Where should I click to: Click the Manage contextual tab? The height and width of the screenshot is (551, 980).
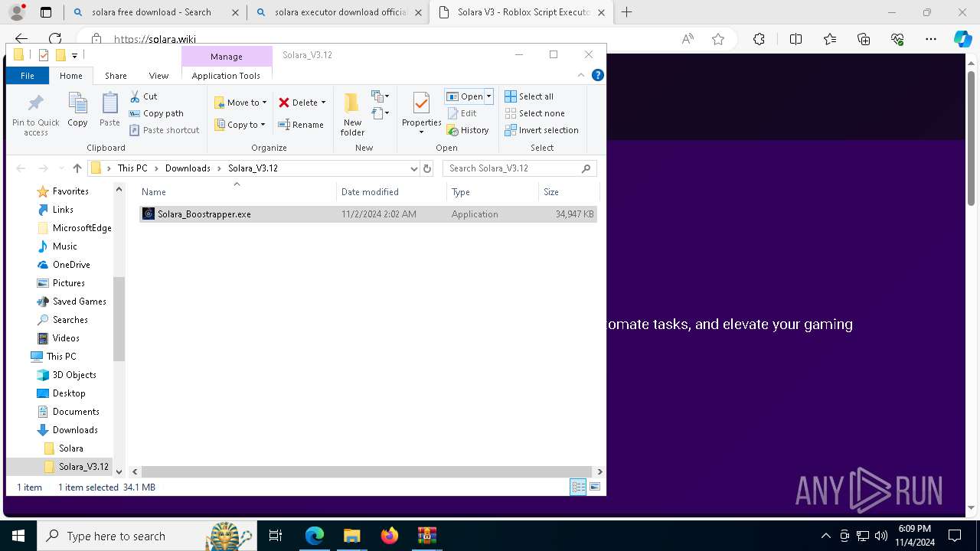pos(227,57)
